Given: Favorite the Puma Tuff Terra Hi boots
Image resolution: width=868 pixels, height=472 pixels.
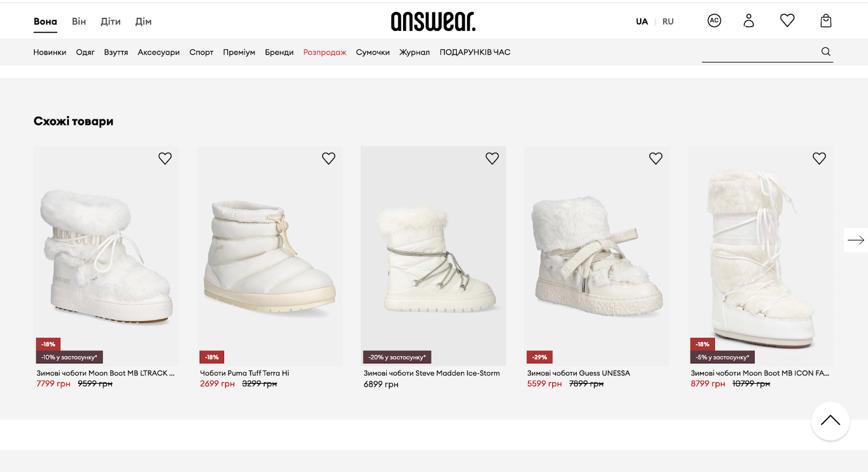Looking at the screenshot, I should coord(329,158).
